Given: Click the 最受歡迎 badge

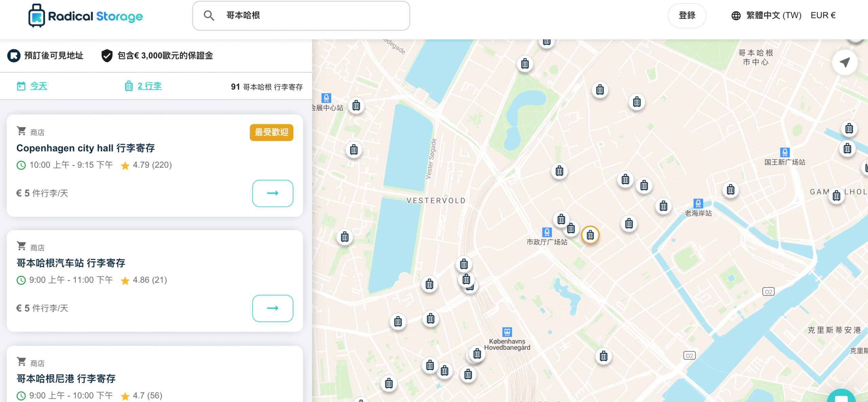Looking at the screenshot, I should [x=271, y=132].
